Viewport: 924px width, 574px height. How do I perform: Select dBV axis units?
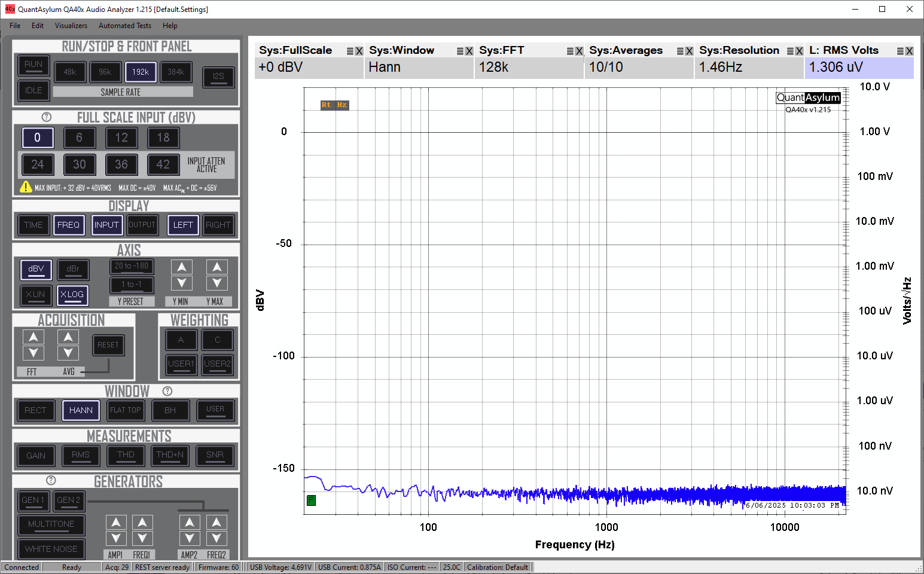tap(36, 270)
